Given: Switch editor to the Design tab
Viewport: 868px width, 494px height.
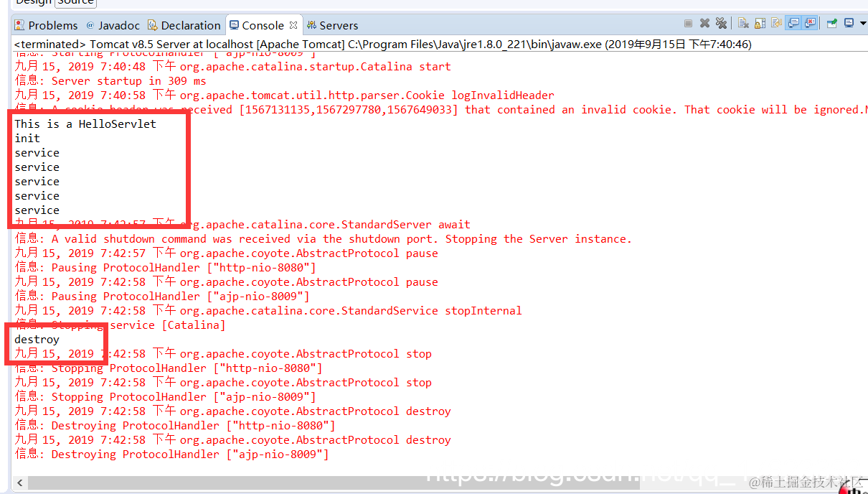Looking at the screenshot, I should click(34, 2).
